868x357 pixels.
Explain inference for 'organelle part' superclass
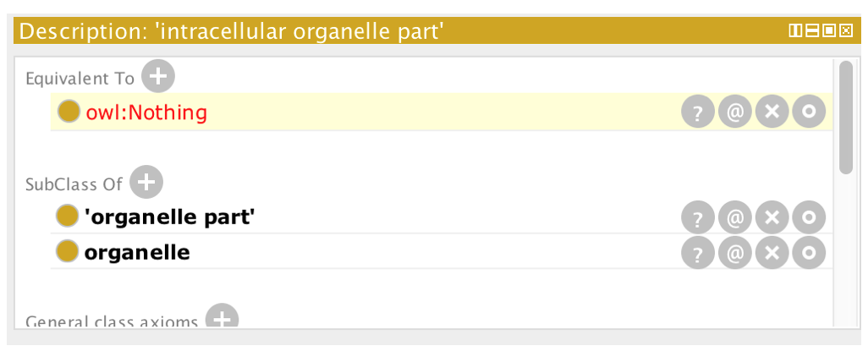click(x=697, y=217)
